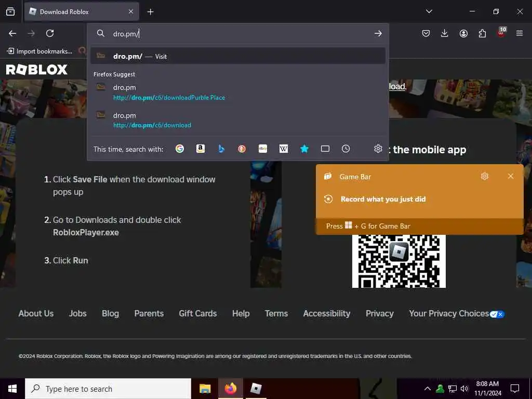
Task: Choose the dro.pm/ Visit suggestion
Action: (x=237, y=56)
